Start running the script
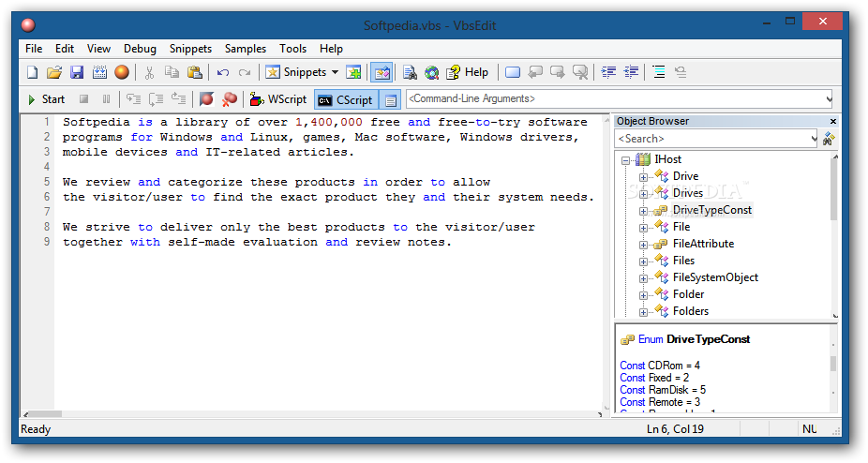The height and width of the screenshot is (463, 868). click(x=47, y=99)
